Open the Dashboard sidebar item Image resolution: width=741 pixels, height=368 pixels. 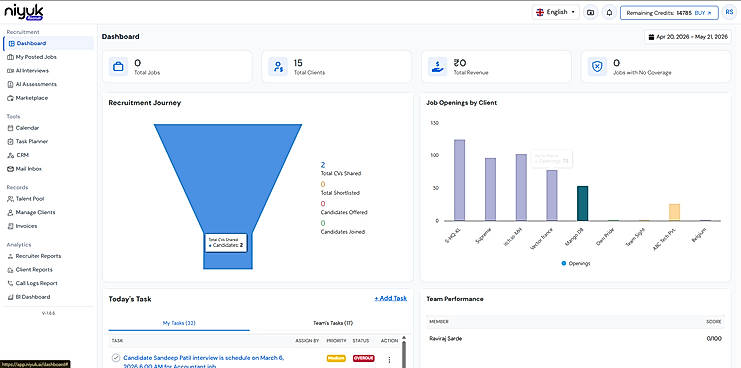point(48,43)
